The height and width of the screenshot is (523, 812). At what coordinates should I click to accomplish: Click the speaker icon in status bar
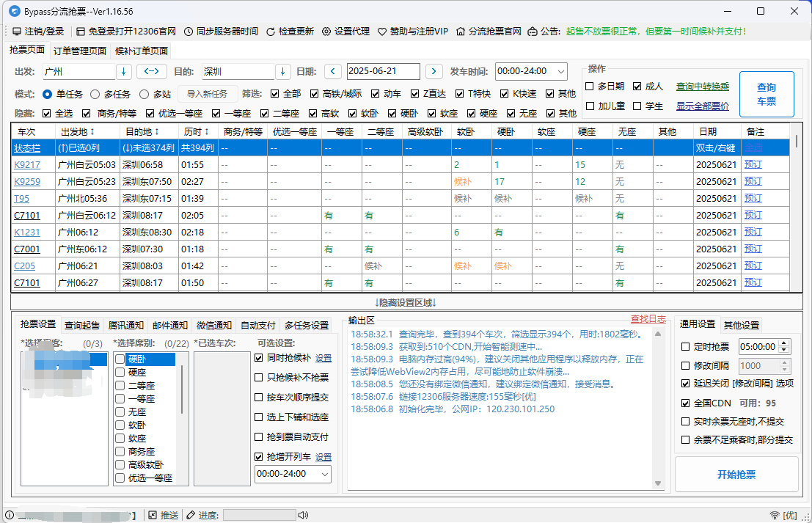pos(303,515)
